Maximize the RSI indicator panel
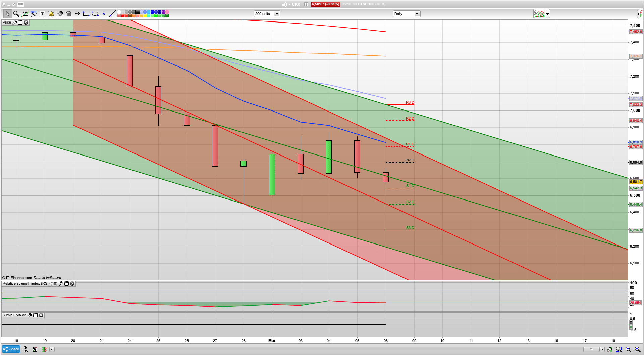Image resolution: width=644 pixels, height=355 pixels. pos(66,284)
